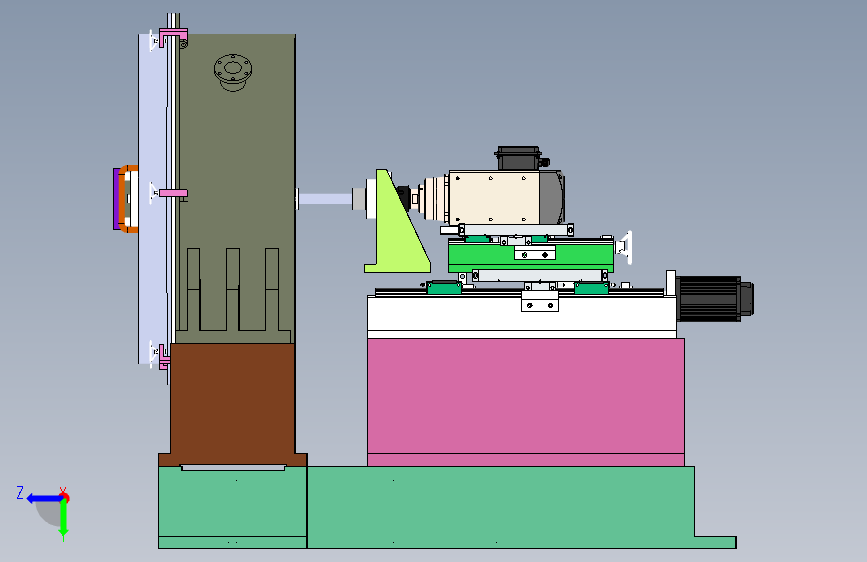Screen dimensions: 867x562
Task: Select the green base block under brown pedestal
Action: (233, 507)
